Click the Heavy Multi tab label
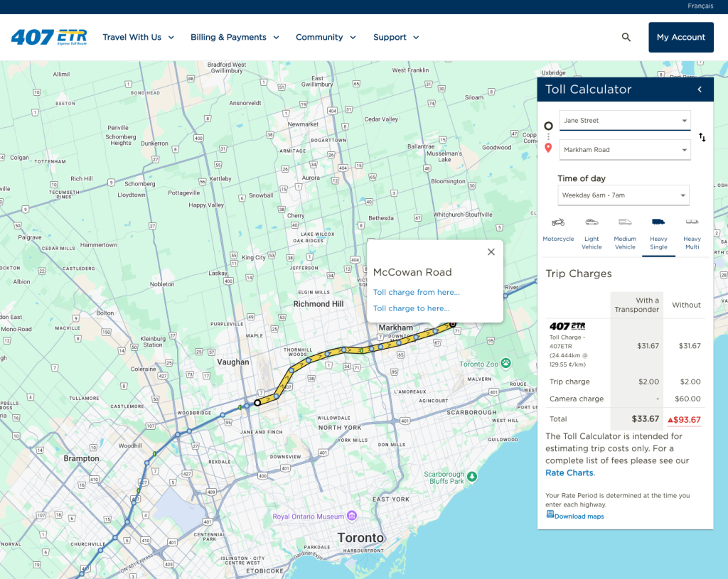This screenshot has width=728, height=579. 692,243
